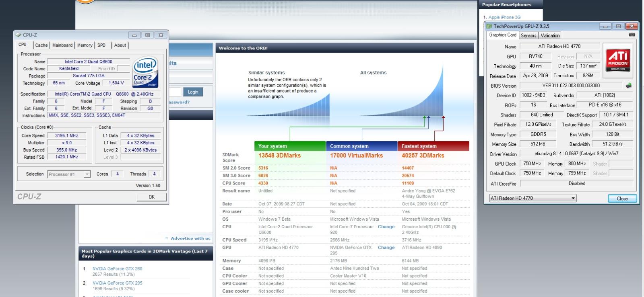
Task: Click the GPU Name field ATI Radeon HD 4770
Action: coord(559,46)
